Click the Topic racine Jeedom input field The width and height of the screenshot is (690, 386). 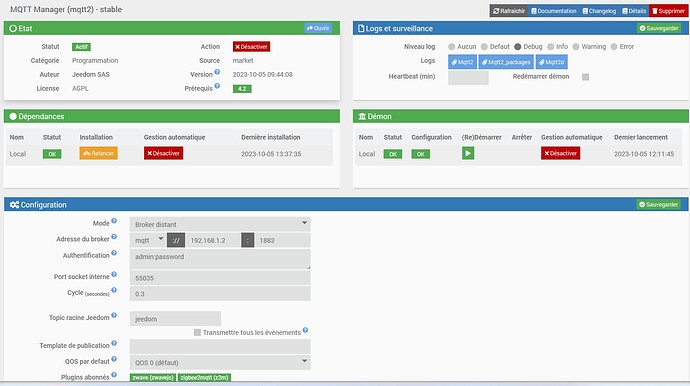(x=175, y=319)
